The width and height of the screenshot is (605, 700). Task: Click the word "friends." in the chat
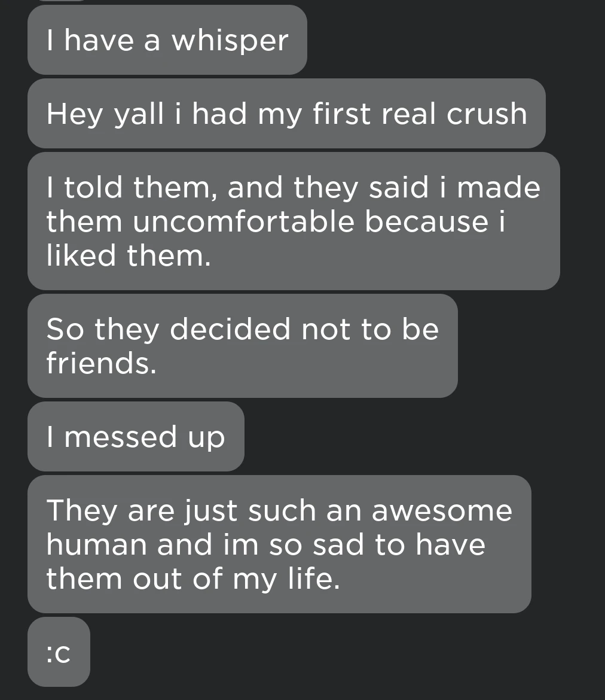coord(101,363)
